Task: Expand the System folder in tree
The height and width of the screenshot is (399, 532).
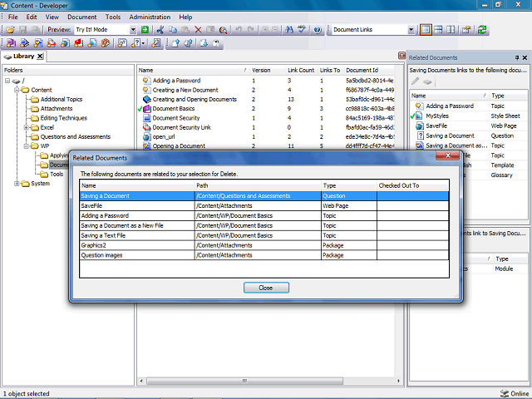Action: [17, 184]
